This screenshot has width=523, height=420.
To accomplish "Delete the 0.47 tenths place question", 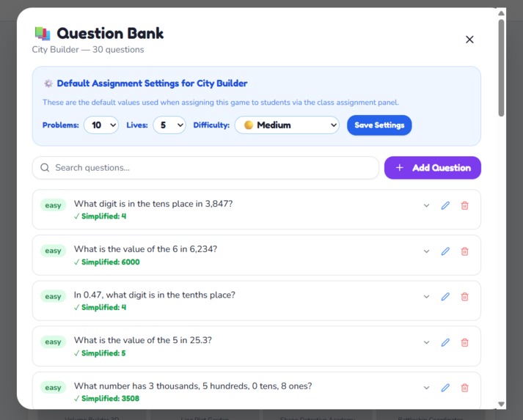I will click(x=464, y=296).
